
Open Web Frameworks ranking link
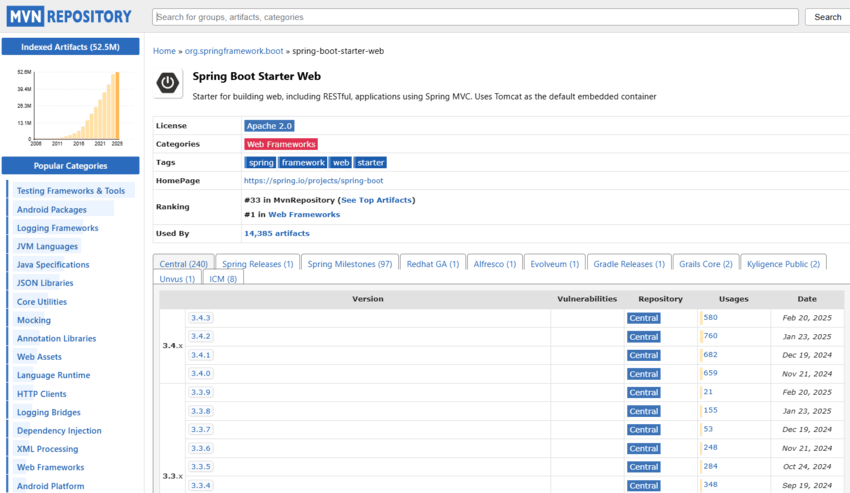click(304, 215)
